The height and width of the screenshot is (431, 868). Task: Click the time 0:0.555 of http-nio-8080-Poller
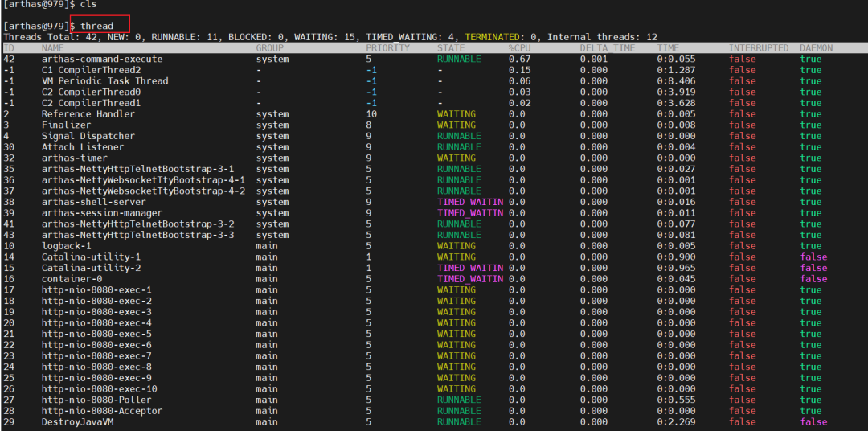(x=676, y=400)
